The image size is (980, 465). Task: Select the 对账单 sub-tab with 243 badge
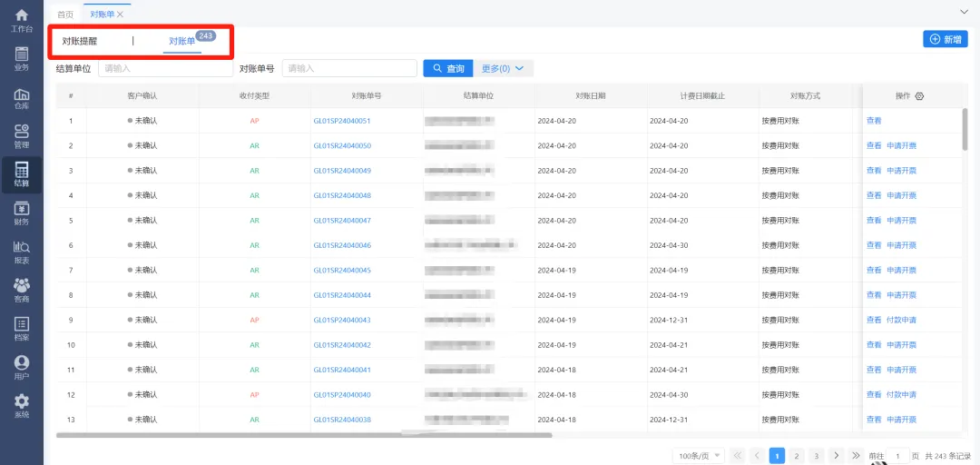[x=181, y=41]
